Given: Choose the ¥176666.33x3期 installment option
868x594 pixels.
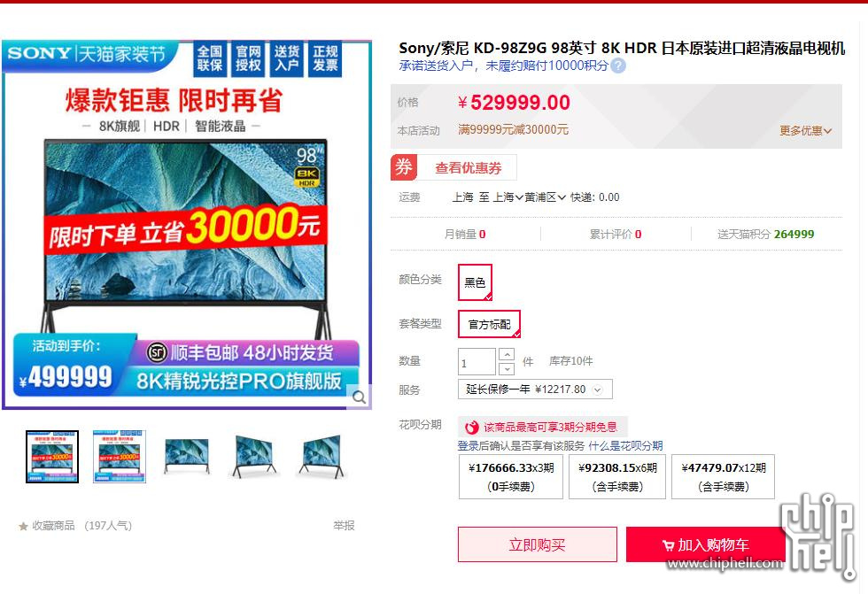Looking at the screenshot, I should pyautogui.click(x=511, y=477).
